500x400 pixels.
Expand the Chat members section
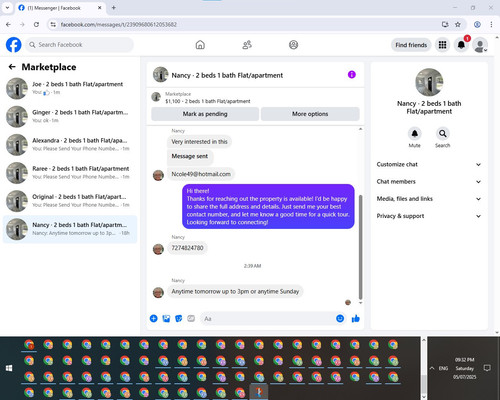click(x=429, y=182)
